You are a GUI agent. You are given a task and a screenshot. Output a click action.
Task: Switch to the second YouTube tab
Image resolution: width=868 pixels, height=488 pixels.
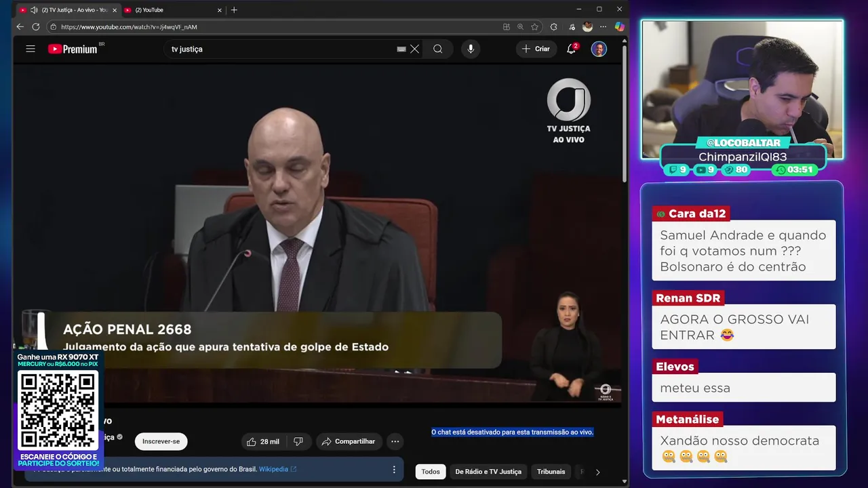173,10
